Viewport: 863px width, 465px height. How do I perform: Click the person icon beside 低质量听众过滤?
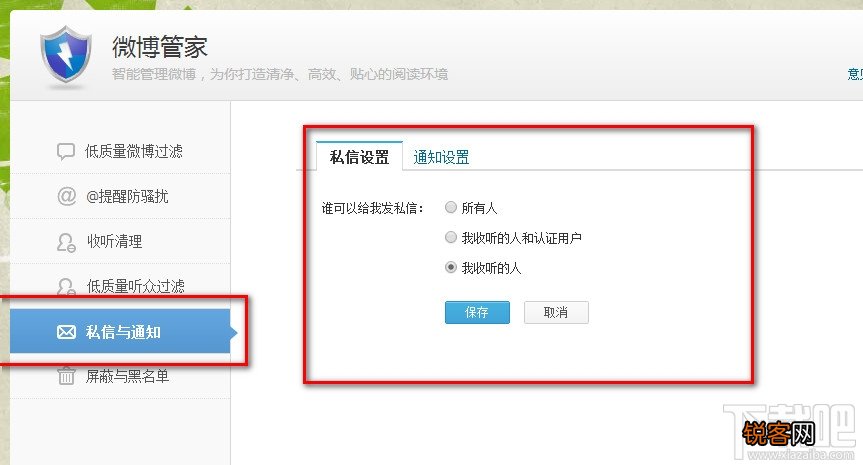click(66, 286)
